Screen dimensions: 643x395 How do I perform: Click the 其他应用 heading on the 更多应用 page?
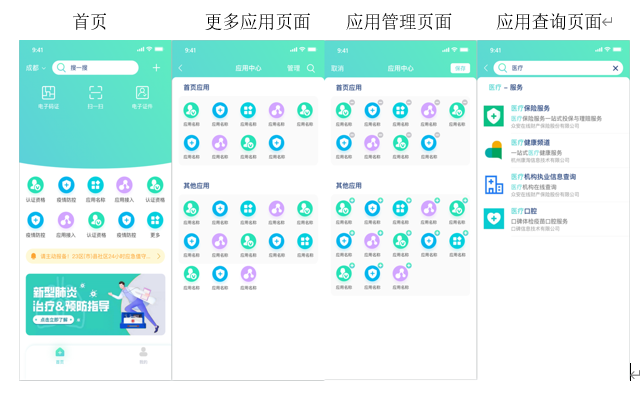196,186
